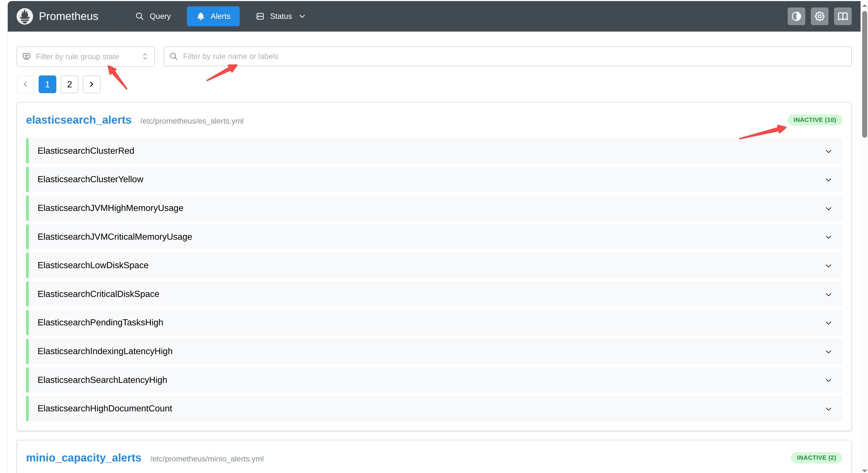Viewport: 868px width, 473px height.
Task: Click the page vertical scrollbar thumb
Action: [x=864, y=74]
